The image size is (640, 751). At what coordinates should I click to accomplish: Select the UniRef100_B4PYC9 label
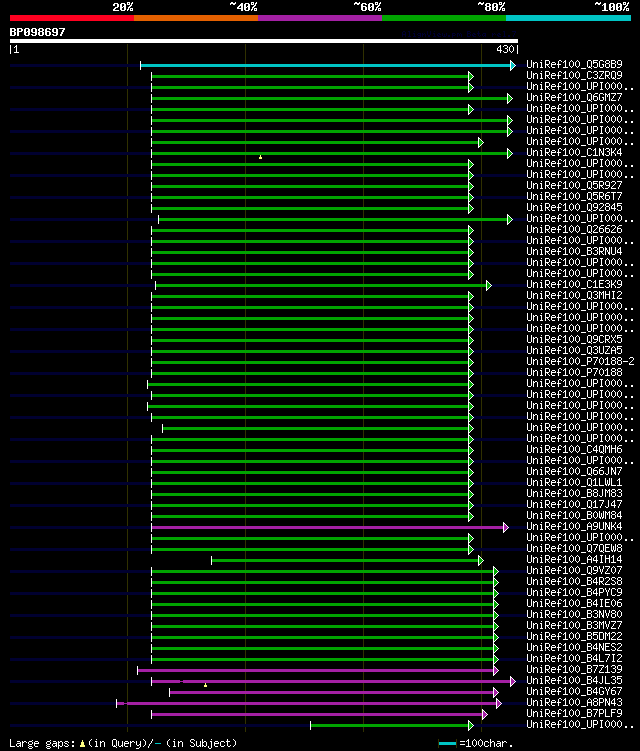(x=574, y=592)
